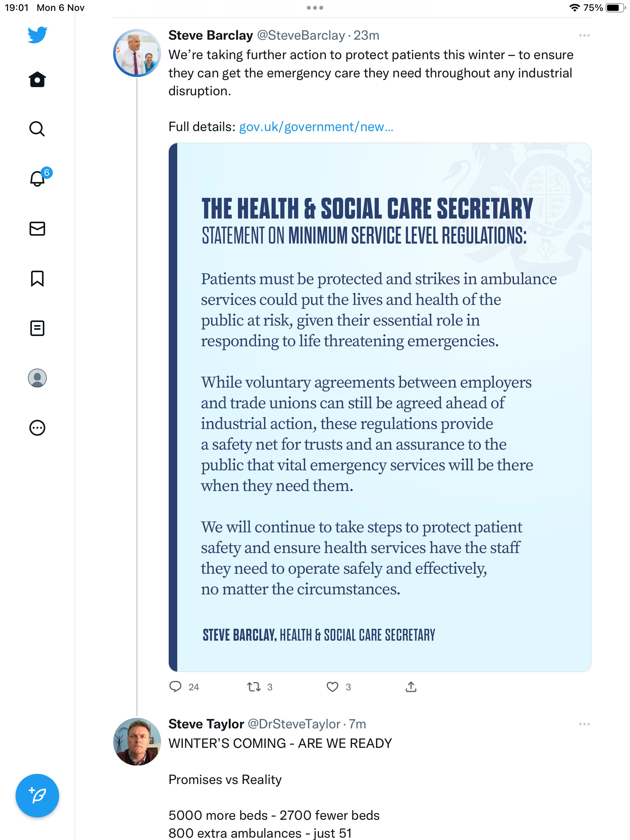Compose a new tweet with feather button
The height and width of the screenshot is (840, 630).
[x=37, y=796]
